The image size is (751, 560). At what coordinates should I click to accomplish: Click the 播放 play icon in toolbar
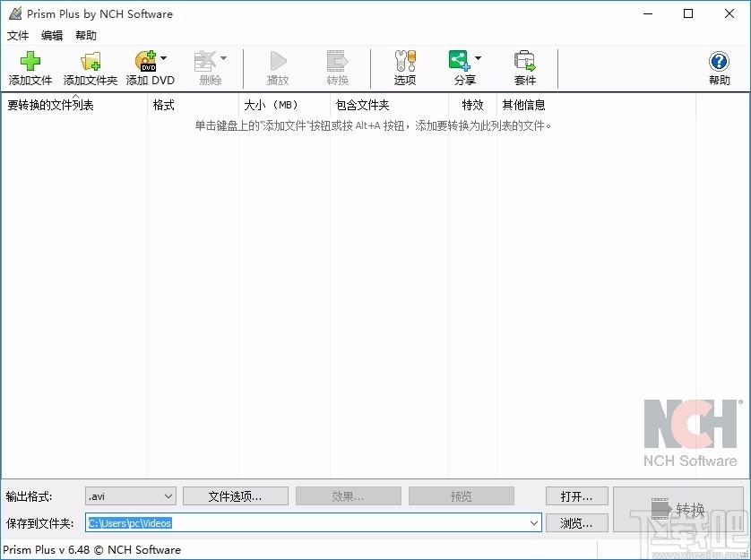(x=278, y=61)
